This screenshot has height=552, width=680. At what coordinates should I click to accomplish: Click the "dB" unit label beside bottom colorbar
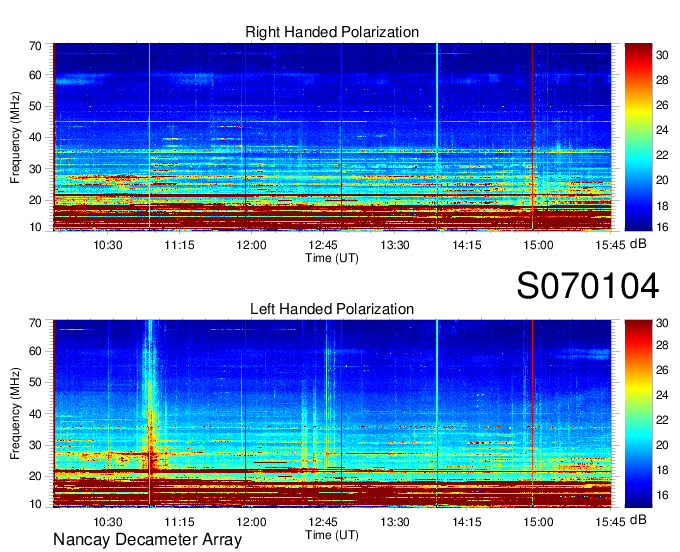(638, 520)
